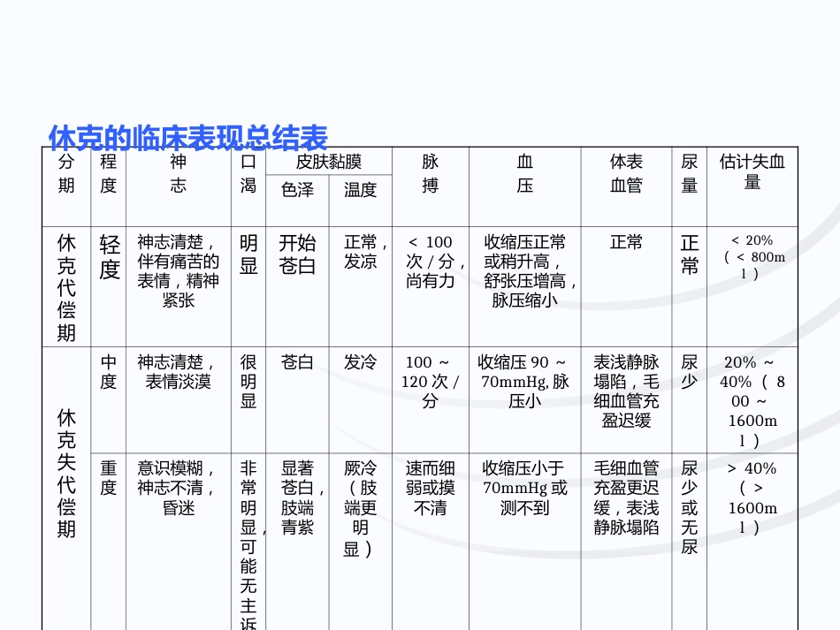Click the cell 神志清楚，伴有痛苦的表情，精神紧张
Viewport: 840px width, 630px height.
(x=179, y=287)
